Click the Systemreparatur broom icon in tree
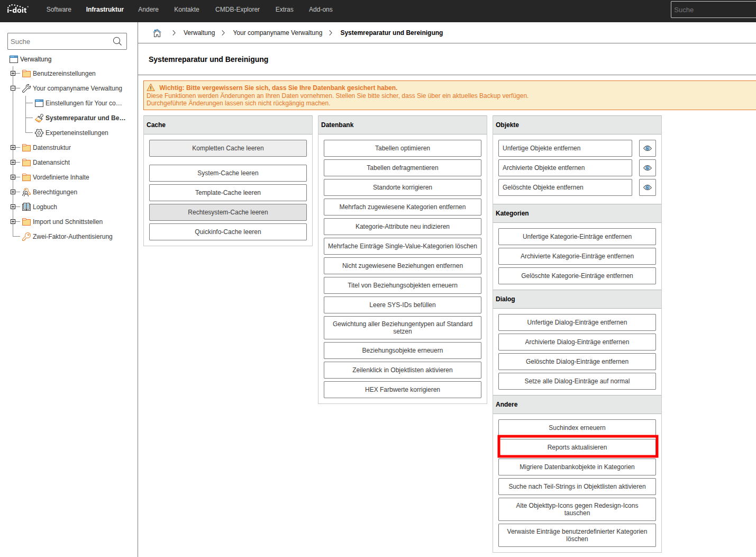 [39, 118]
